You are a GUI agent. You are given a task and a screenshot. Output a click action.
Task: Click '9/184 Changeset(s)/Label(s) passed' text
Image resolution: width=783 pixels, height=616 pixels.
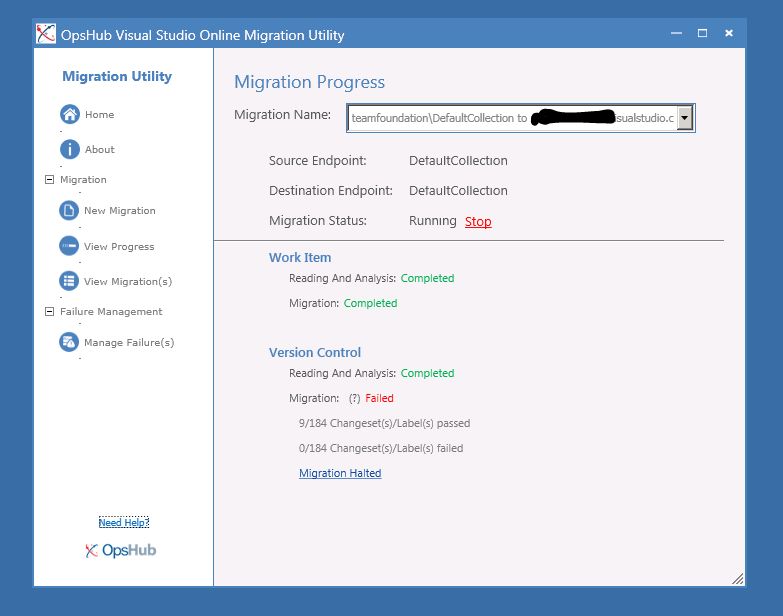pos(385,423)
